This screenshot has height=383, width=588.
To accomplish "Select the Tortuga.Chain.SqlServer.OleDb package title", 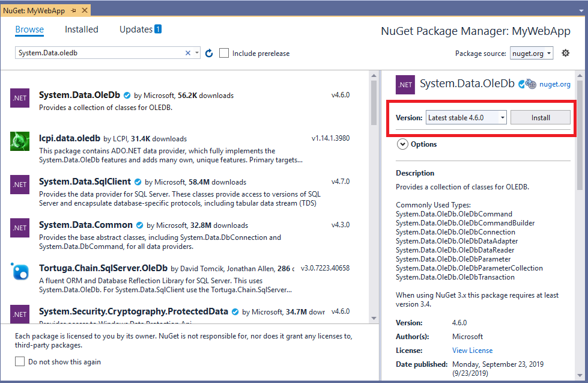I will [x=103, y=268].
